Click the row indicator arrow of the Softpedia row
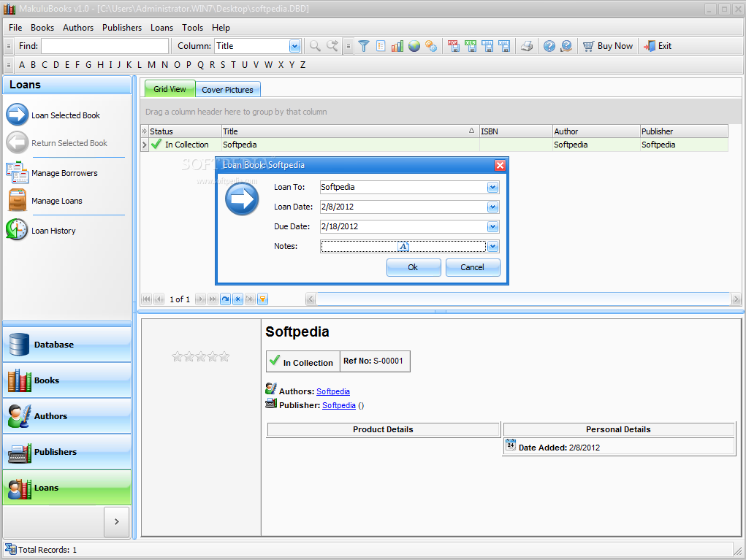 pyautogui.click(x=145, y=145)
